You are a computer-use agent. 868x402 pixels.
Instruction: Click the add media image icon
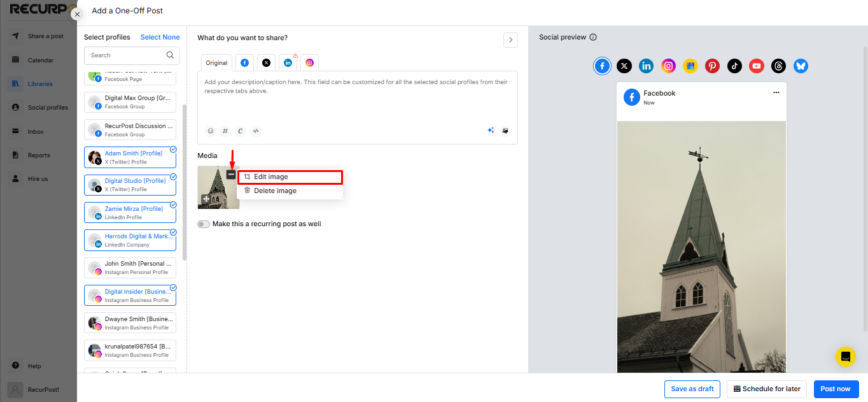505,131
